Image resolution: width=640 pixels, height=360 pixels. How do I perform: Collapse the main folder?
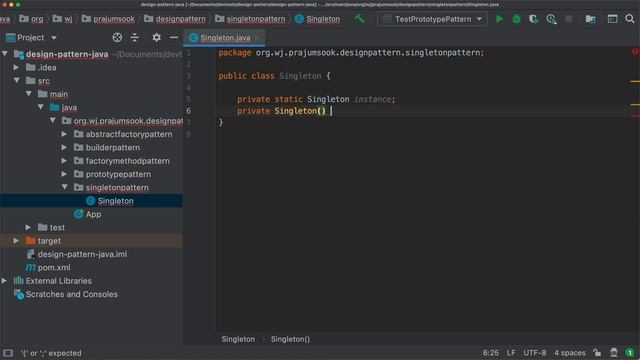[29, 94]
